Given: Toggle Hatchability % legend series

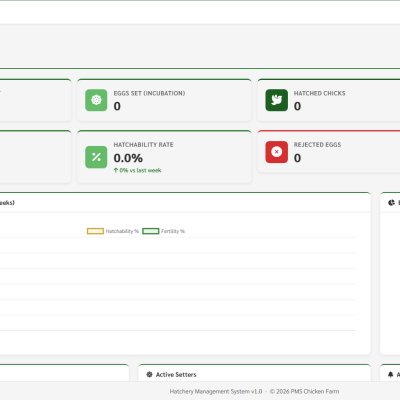Looking at the screenshot, I should click(113, 231).
